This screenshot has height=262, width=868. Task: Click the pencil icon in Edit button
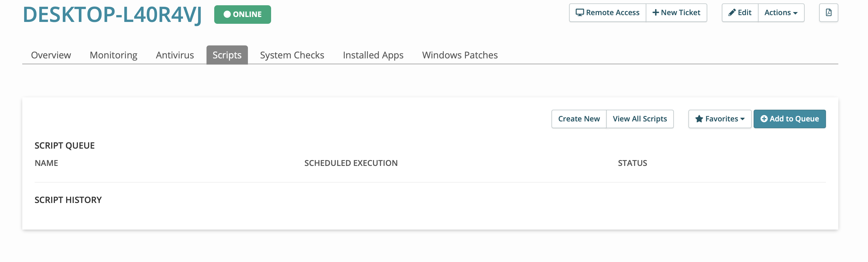tap(732, 13)
